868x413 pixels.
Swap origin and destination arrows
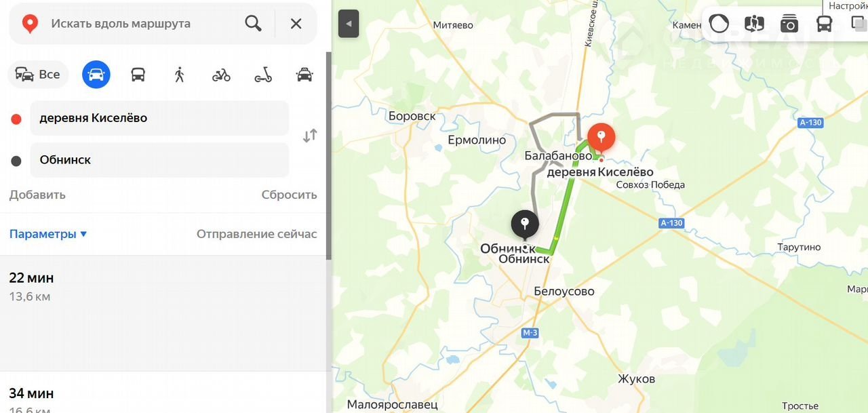(x=310, y=136)
